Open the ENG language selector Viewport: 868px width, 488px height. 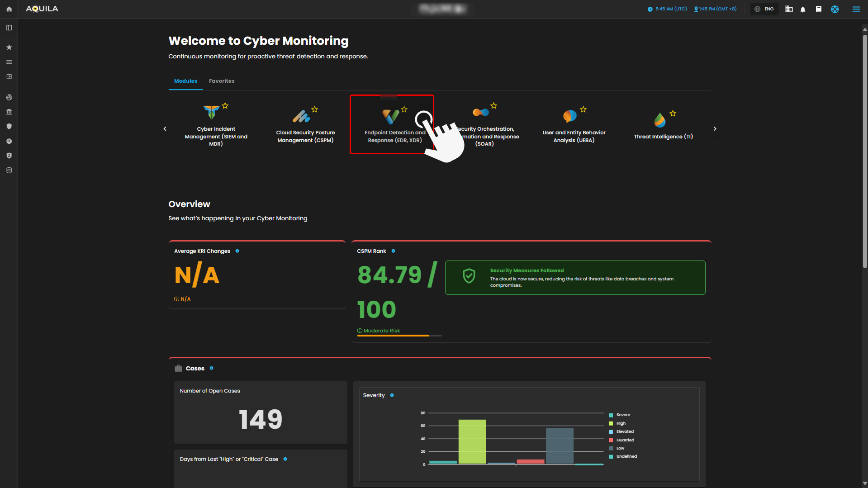click(764, 9)
